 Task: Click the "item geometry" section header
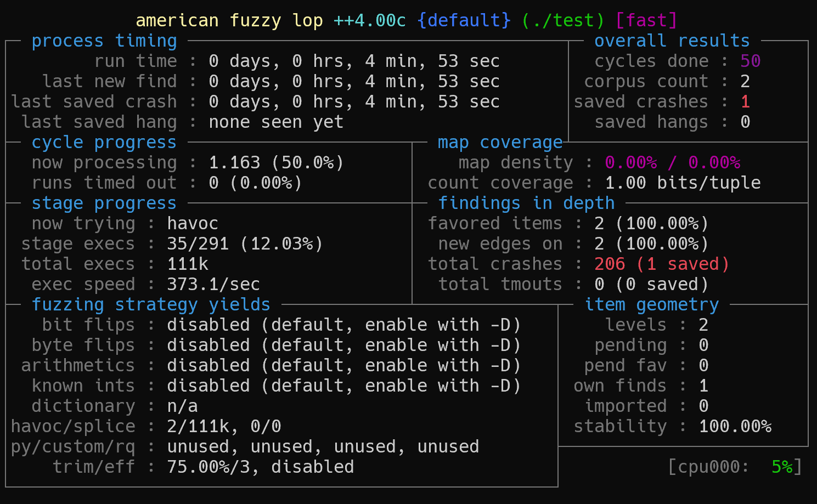pyautogui.click(x=651, y=305)
